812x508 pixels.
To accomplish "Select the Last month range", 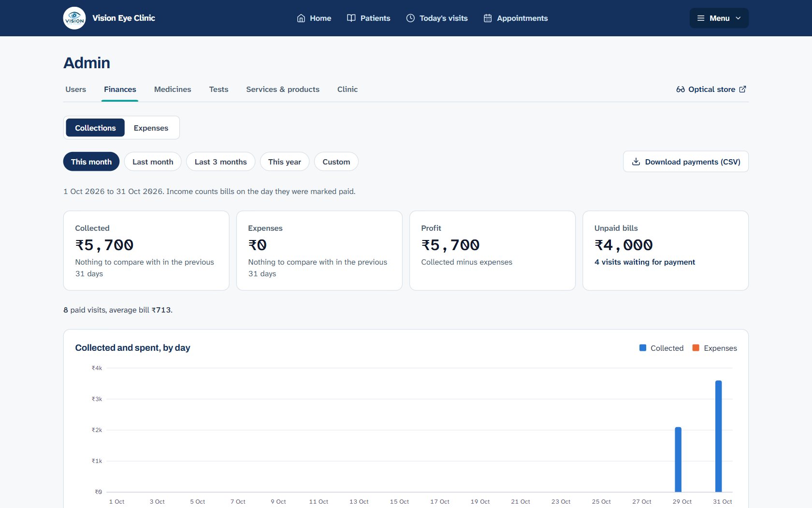I will [153, 162].
